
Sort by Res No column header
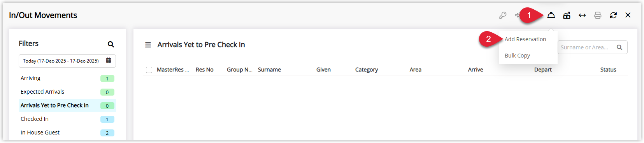(x=205, y=70)
